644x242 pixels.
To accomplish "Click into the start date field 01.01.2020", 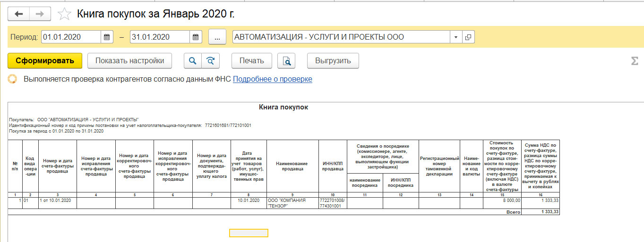I will [x=71, y=37].
